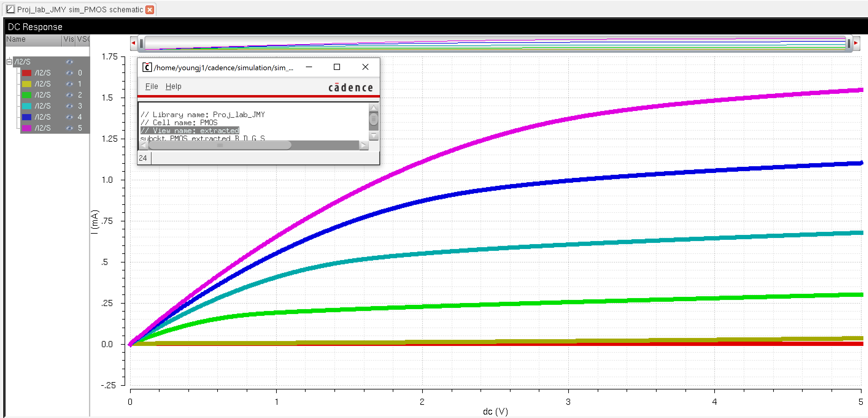Click text viewer scroll left arrow
Viewport: 868px width, 418px height.
[x=143, y=145]
